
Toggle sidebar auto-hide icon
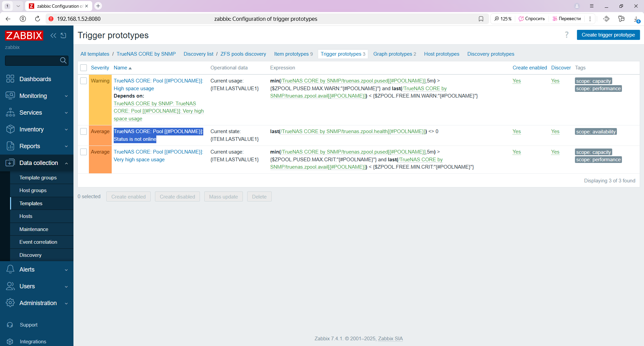(63, 36)
